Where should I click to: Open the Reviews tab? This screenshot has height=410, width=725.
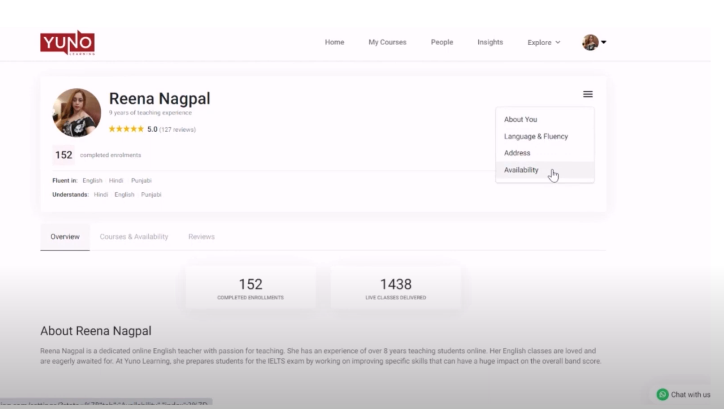tap(201, 237)
